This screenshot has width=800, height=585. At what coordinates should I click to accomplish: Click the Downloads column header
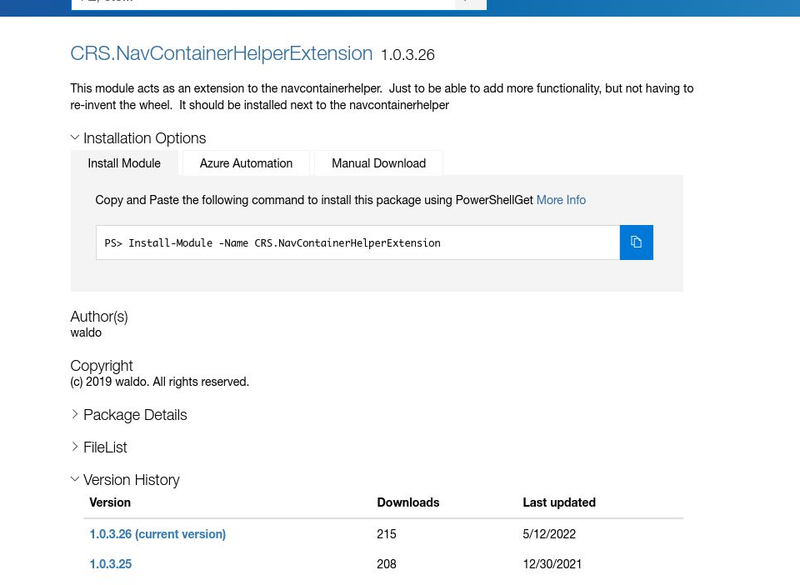[x=408, y=502]
